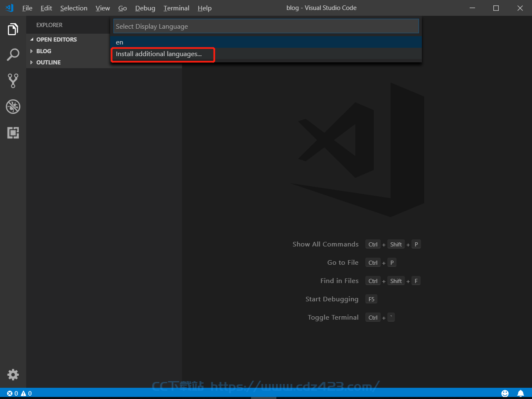Click the Toggle Terminal hint text
The height and width of the screenshot is (399, 532).
pos(333,318)
